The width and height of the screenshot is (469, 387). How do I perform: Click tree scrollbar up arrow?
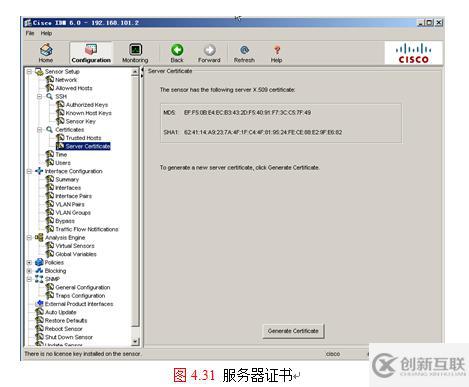click(135, 71)
